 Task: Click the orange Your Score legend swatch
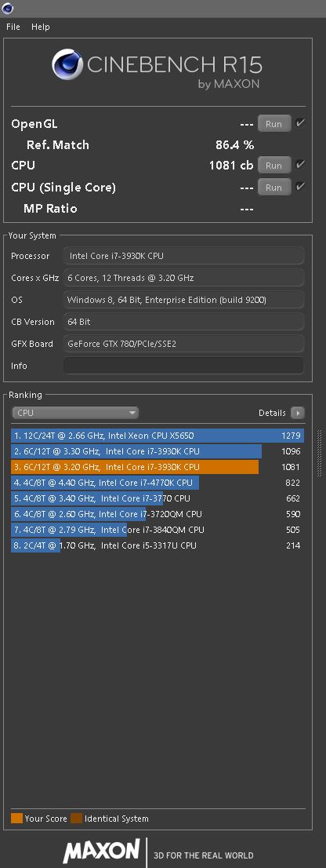click(x=16, y=819)
